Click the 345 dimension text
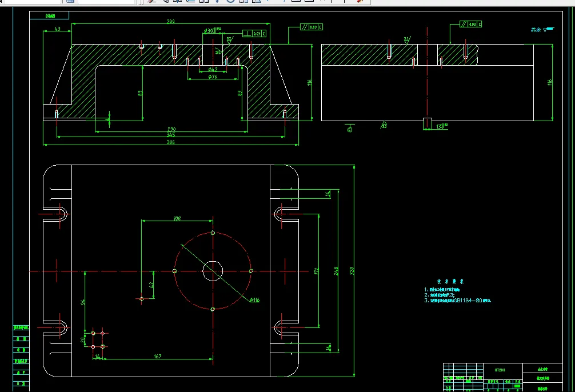The width and height of the screenshot is (575, 392). (x=170, y=135)
